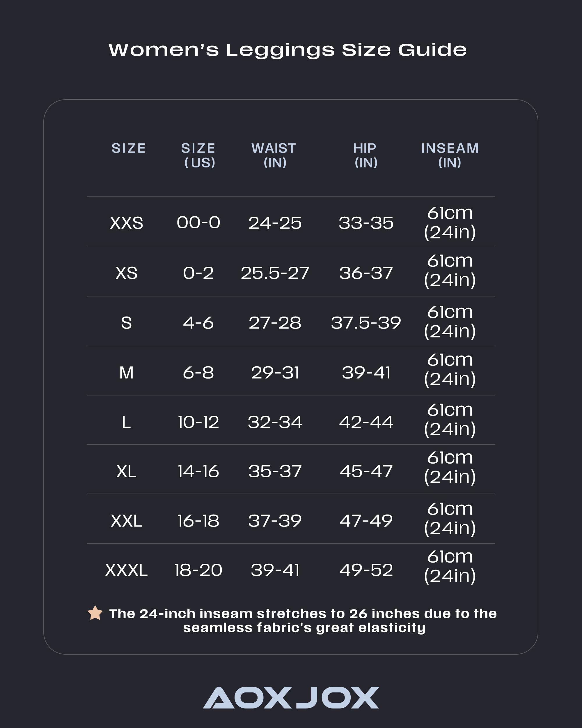582x728 pixels.
Task: Click the AOXJOX logo at the bottom
Action: point(291,697)
